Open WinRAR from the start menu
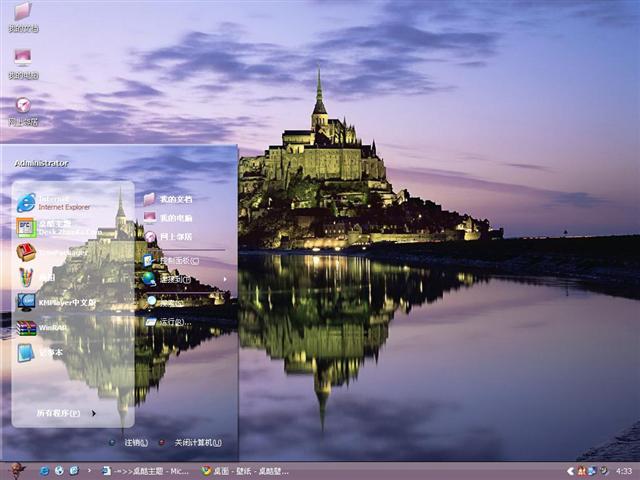Image resolution: width=640 pixels, height=480 pixels. click(42, 328)
